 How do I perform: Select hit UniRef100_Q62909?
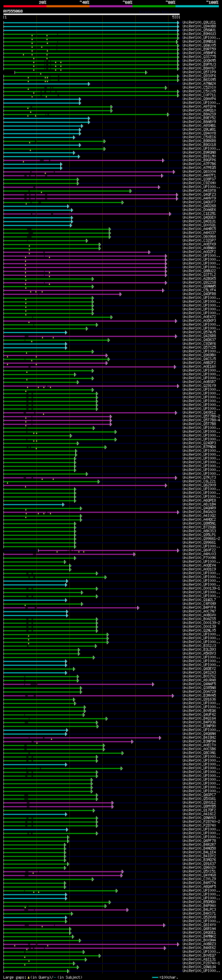199,485
